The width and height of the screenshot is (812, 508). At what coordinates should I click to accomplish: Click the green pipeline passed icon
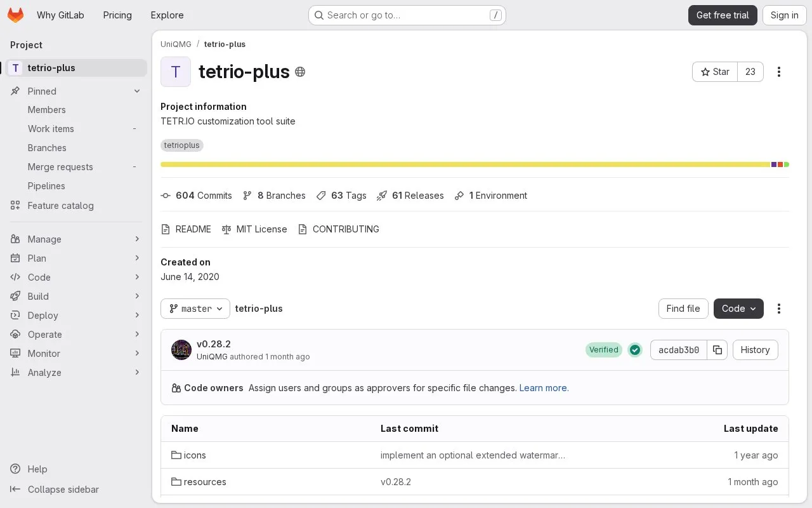(x=635, y=350)
